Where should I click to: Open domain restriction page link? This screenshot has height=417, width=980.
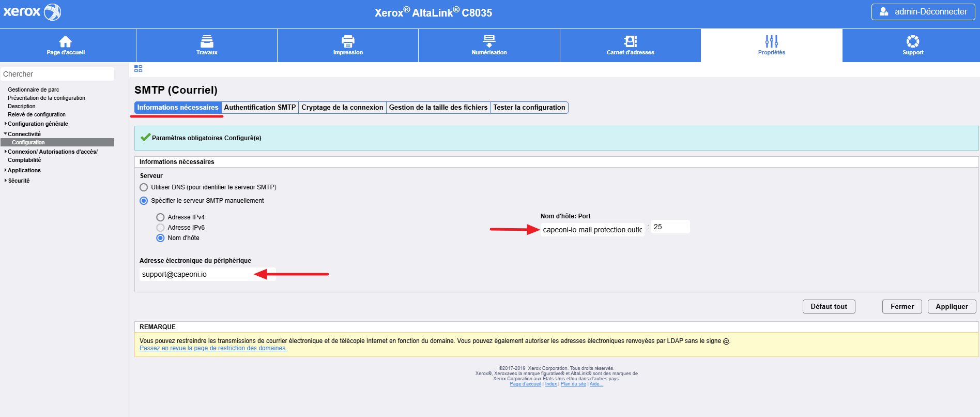point(213,348)
